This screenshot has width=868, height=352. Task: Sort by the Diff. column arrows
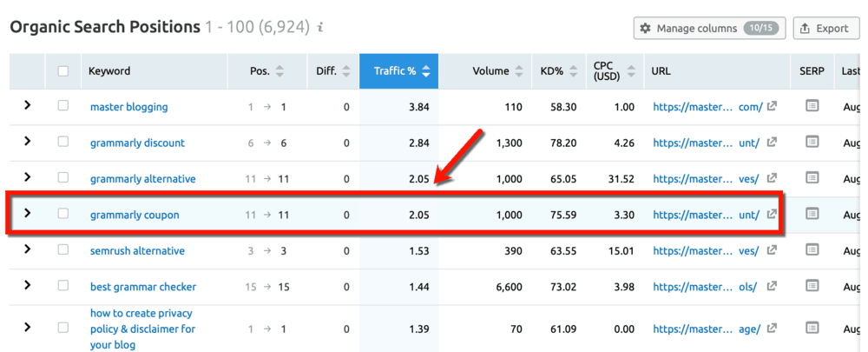pyautogui.click(x=346, y=71)
